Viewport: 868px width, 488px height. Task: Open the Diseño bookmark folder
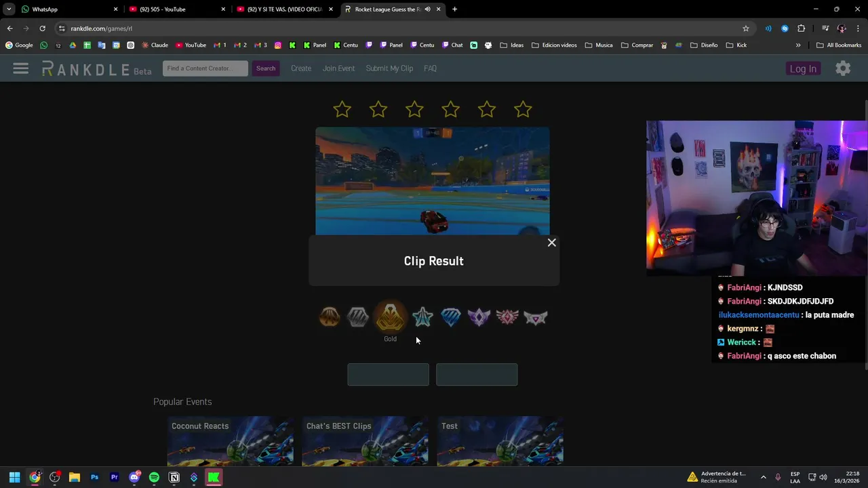(x=704, y=45)
